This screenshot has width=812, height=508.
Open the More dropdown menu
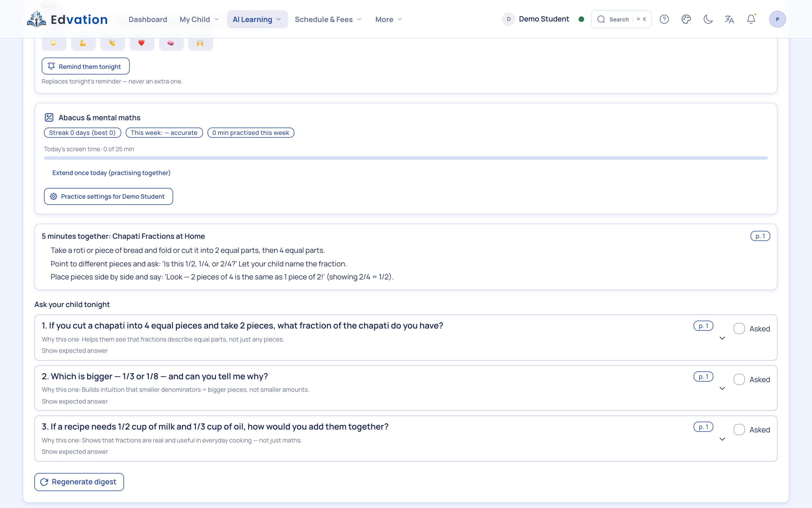tap(389, 19)
